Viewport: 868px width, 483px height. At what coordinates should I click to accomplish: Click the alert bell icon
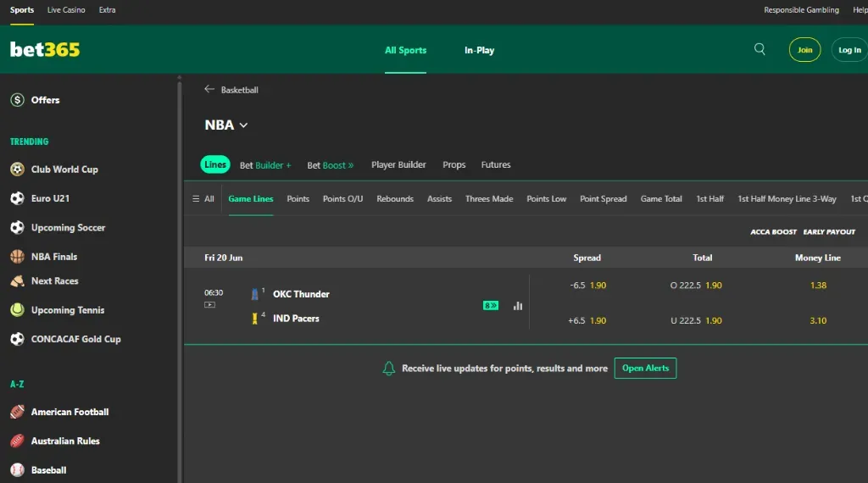(389, 369)
